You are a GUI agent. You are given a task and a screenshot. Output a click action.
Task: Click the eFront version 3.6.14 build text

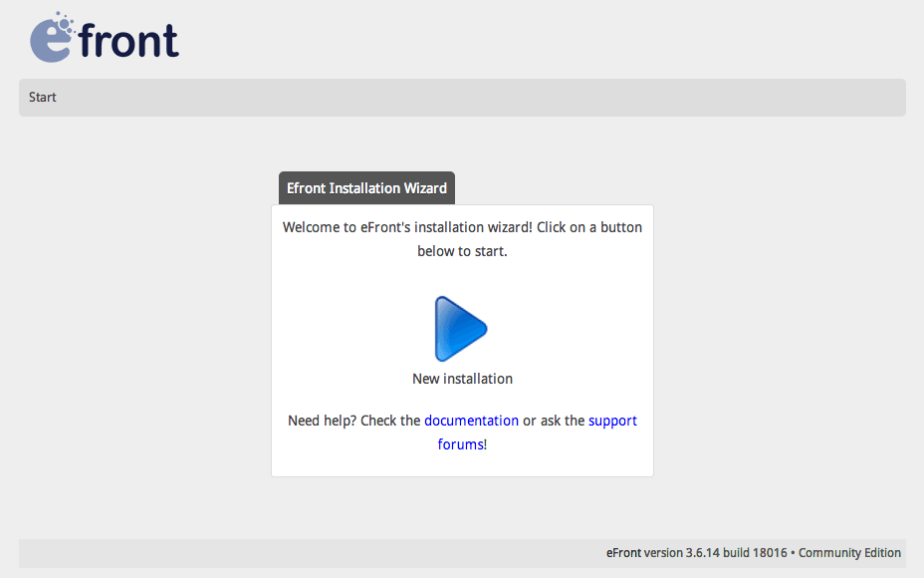click(x=697, y=553)
